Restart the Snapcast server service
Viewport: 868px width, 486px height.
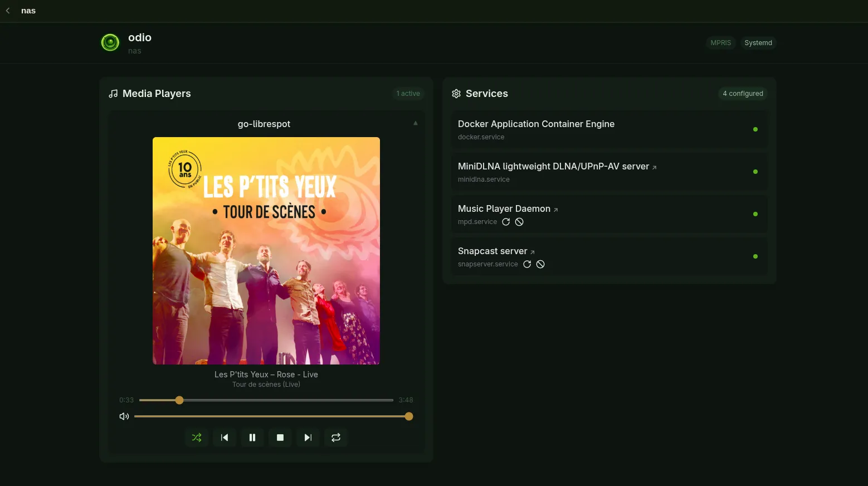pos(527,264)
